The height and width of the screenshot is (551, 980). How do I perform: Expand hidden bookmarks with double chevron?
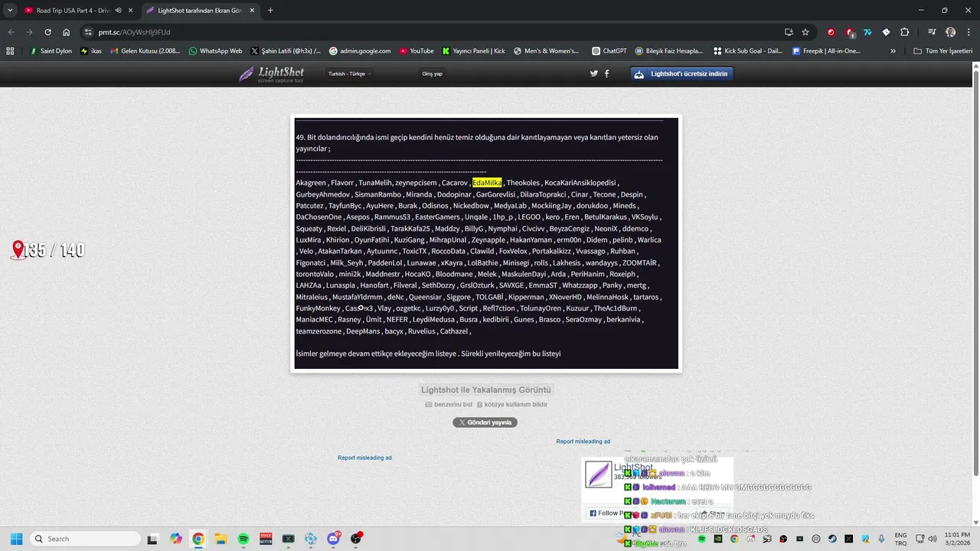pos(893,51)
